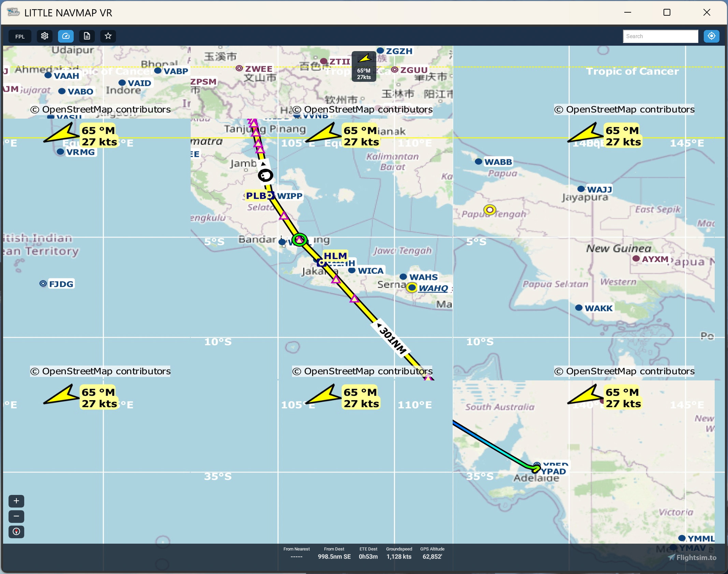
Task: Zoom in with the plus icon
Action: click(16, 501)
